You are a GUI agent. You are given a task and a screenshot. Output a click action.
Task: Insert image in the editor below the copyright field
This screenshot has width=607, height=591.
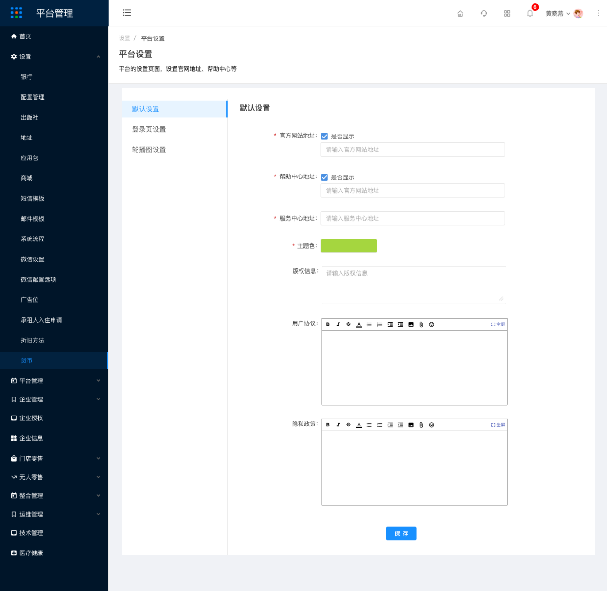pos(411,324)
